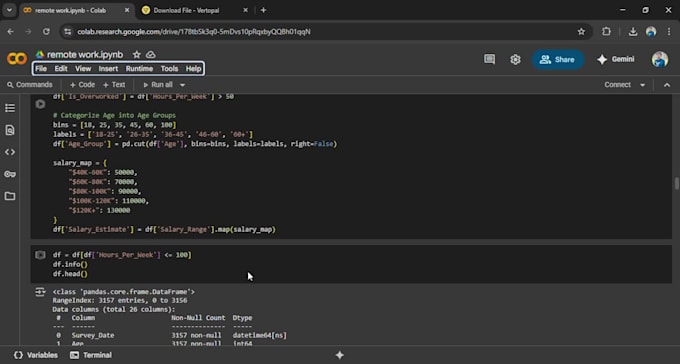Open browser Extensions puzzle icon
The image size is (680, 364).
[x=606, y=32]
